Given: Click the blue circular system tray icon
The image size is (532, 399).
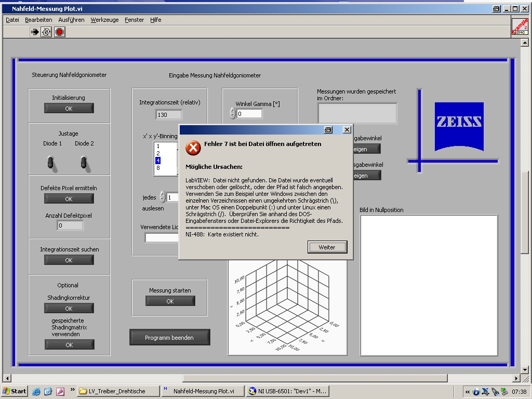Looking at the screenshot, I should (476, 392).
